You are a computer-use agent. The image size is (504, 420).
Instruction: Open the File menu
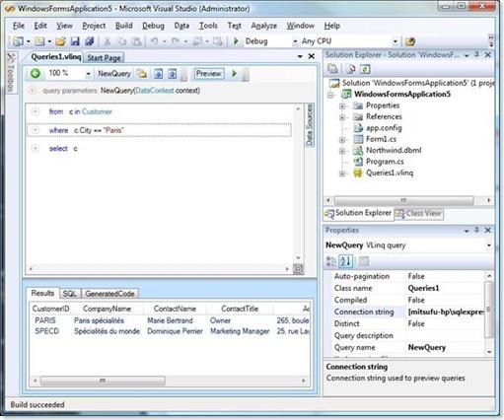(x=19, y=26)
